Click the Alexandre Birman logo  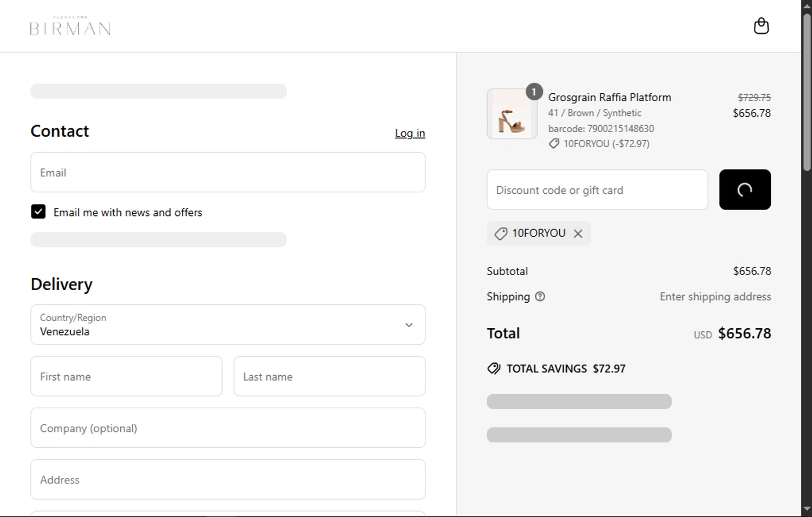(70, 26)
